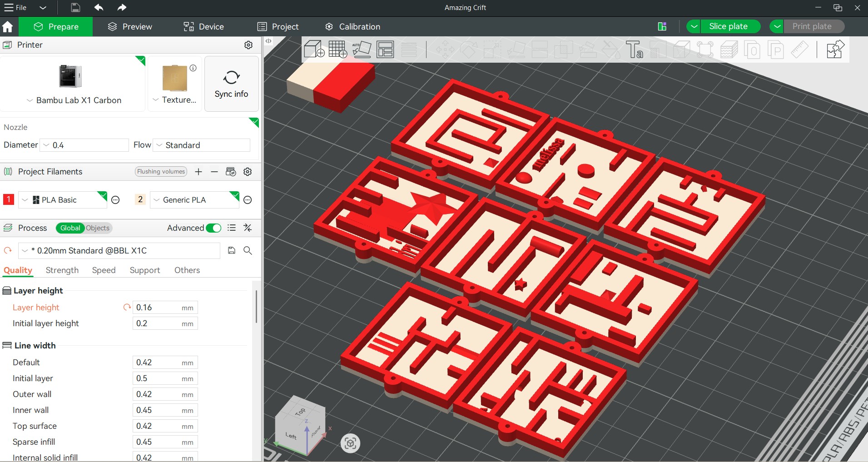The height and width of the screenshot is (462, 868).
Task: Click the Add cube primitive icon
Action: pos(314,50)
